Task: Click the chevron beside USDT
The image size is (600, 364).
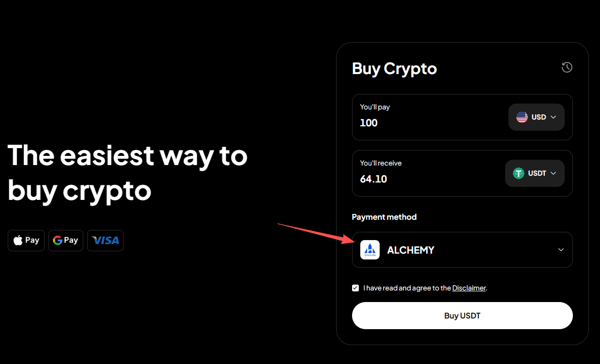Action: tap(554, 173)
